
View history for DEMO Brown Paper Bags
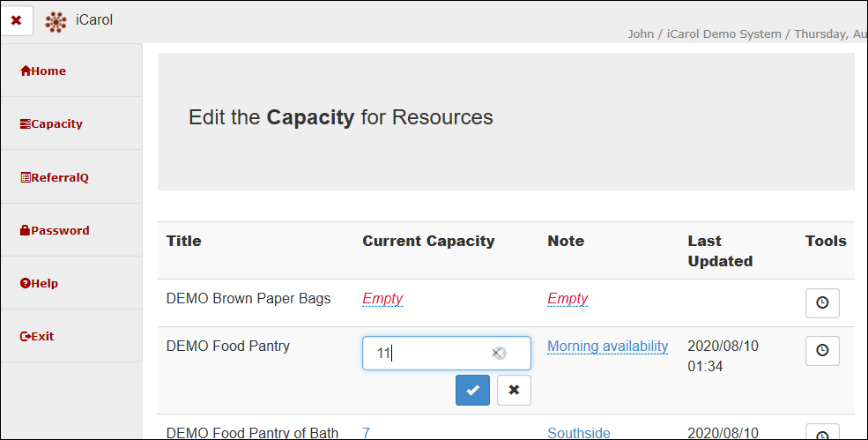click(x=822, y=302)
